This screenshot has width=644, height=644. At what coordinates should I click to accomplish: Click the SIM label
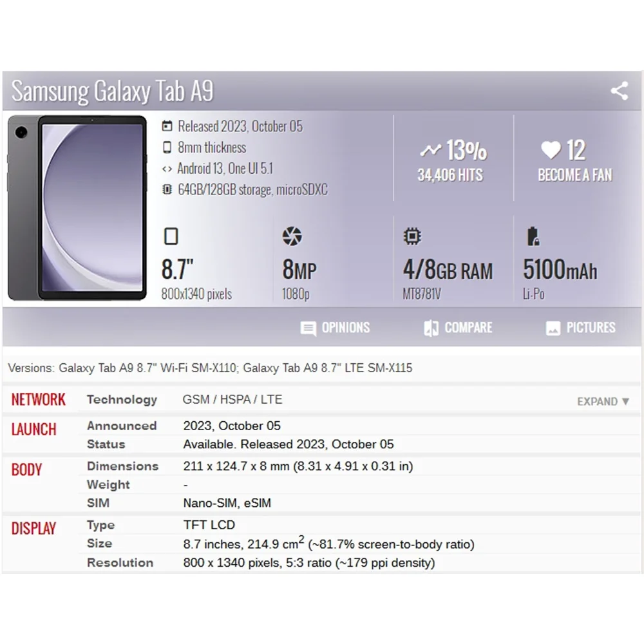98,503
